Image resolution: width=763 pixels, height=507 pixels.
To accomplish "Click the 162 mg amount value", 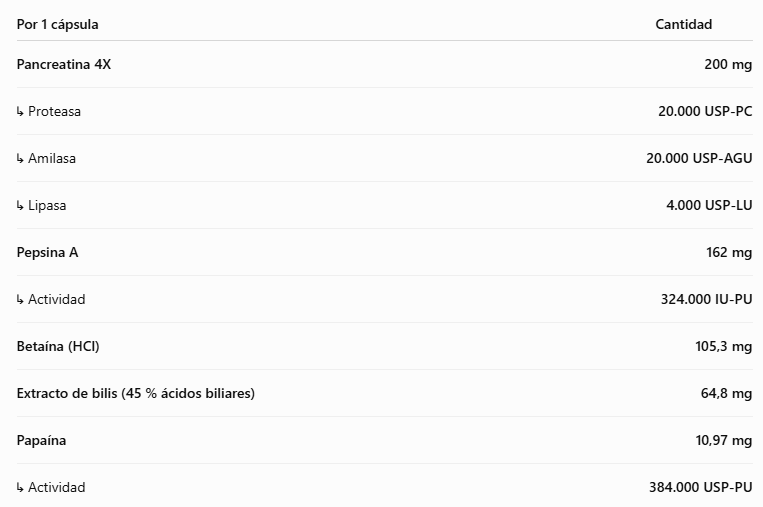I will coord(729,253).
